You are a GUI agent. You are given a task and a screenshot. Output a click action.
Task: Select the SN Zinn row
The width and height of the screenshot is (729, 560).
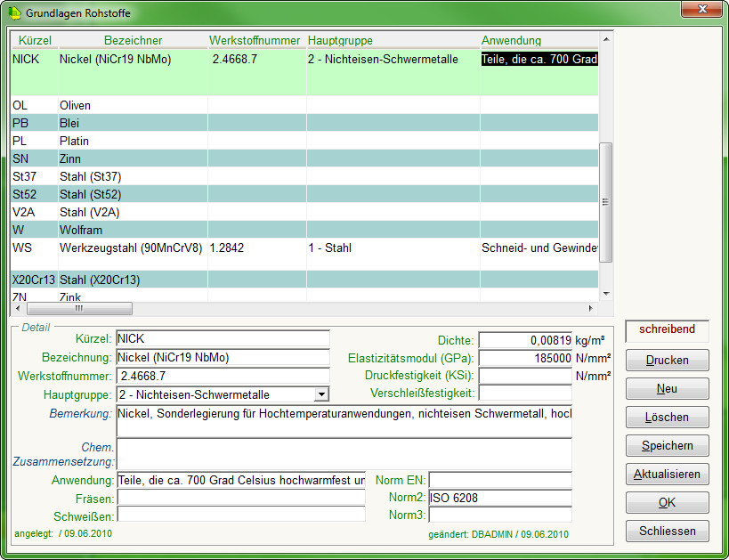(304, 158)
